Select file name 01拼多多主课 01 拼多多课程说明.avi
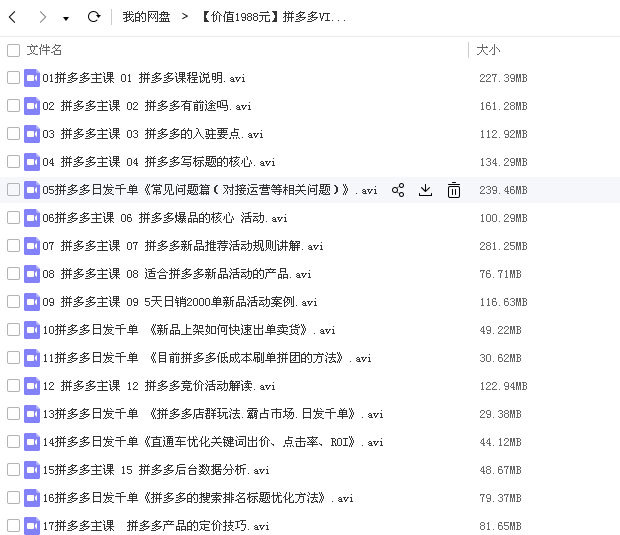Image resolution: width=620 pixels, height=535 pixels. coord(144,78)
